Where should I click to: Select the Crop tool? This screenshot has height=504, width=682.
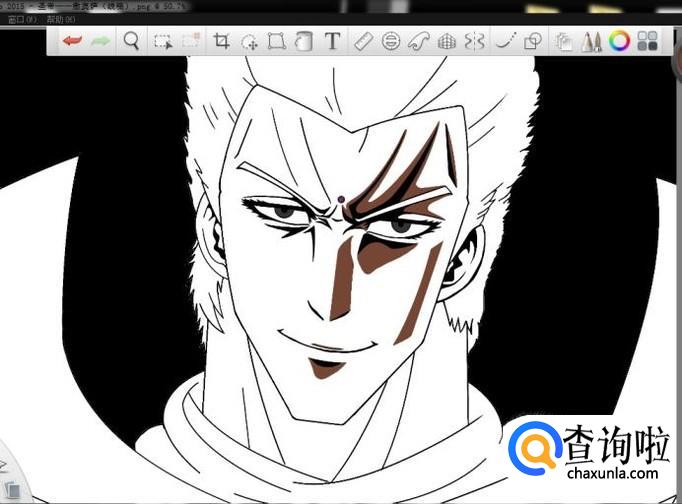point(221,41)
